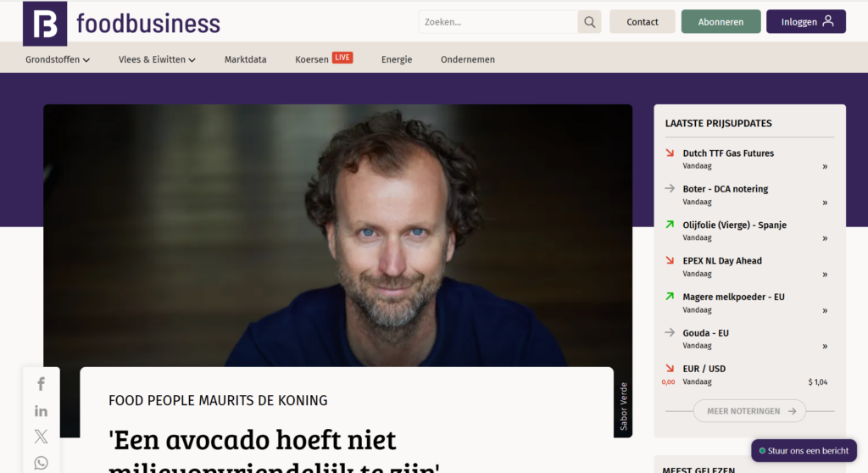Click the user icon in Inloggen

(x=828, y=21)
